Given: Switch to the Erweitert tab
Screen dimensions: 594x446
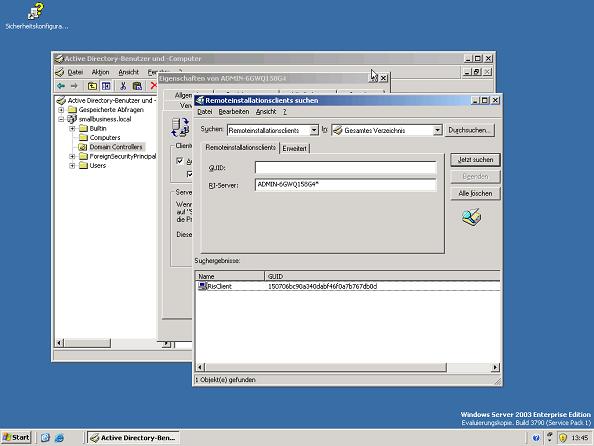Looking at the screenshot, I should click(294, 148).
